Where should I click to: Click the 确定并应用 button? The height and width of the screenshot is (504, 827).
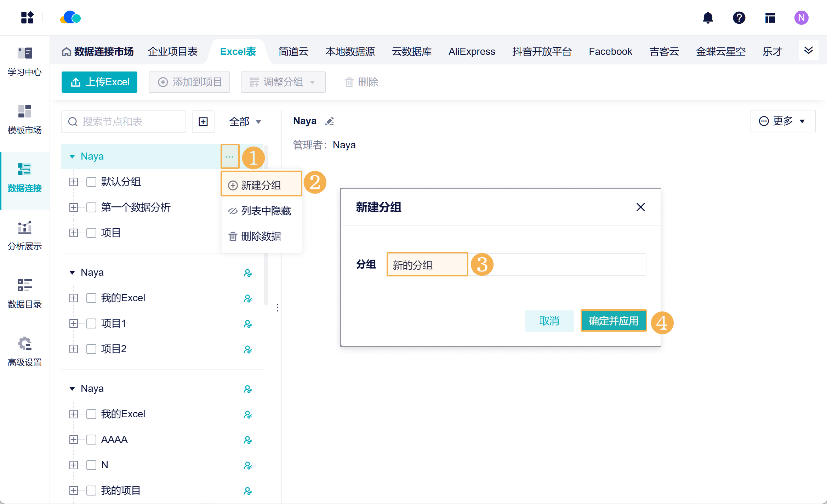[x=614, y=321]
